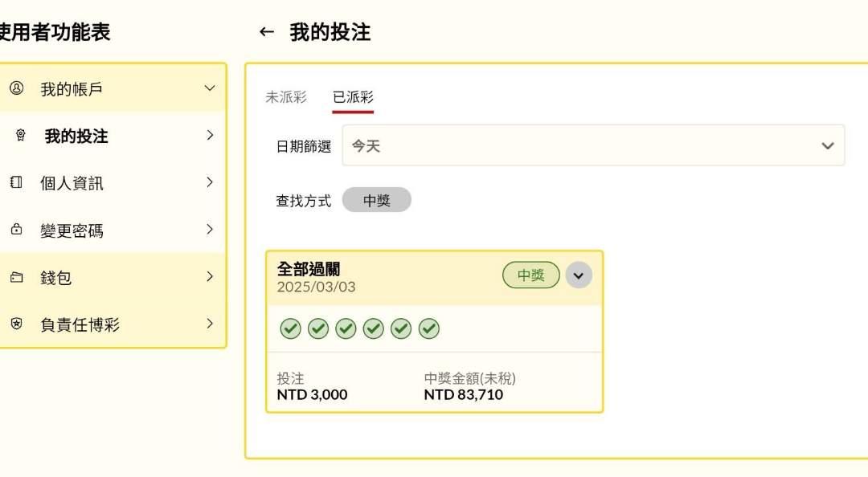Click the 我的投注 ribbon icon
Image resolution: width=868 pixels, height=477 pixels.
click(20, 136)
